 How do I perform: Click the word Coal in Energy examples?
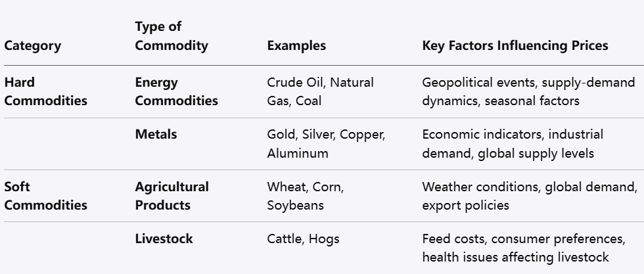[308, 101]
